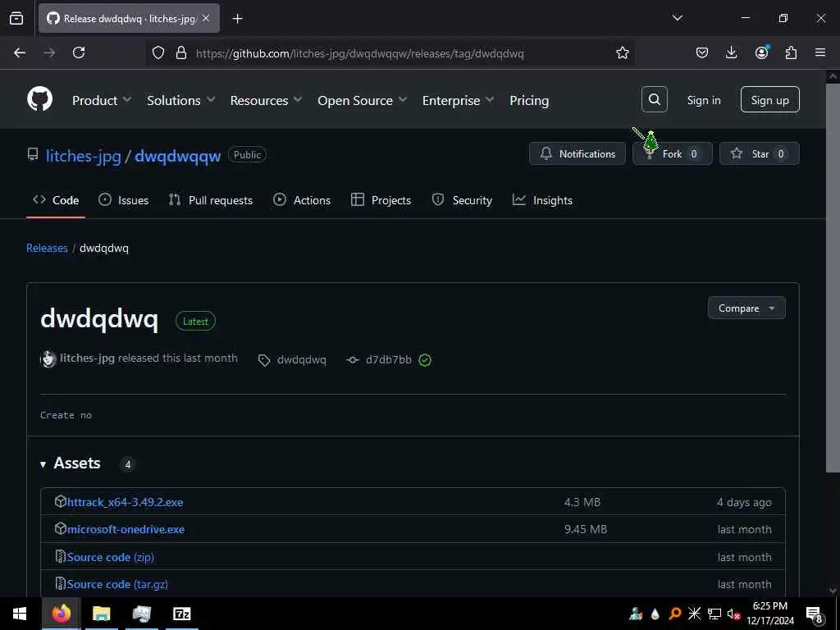Download Source code (tar.gz)

click(117, 584)
